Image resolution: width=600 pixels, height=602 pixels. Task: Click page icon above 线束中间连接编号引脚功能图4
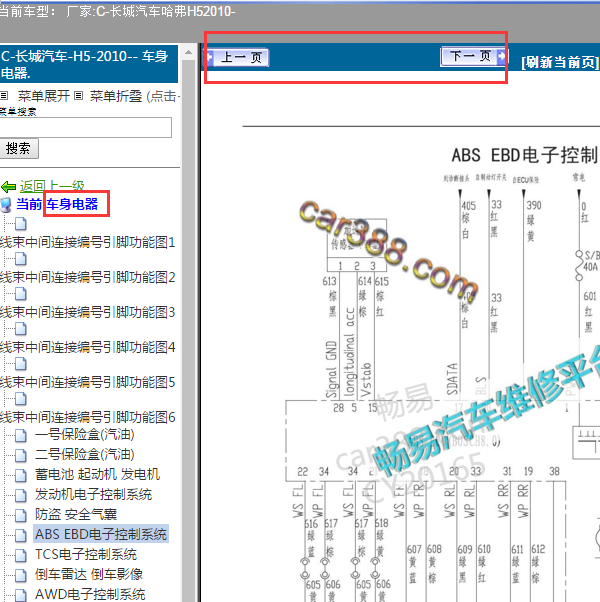(21, 329)
